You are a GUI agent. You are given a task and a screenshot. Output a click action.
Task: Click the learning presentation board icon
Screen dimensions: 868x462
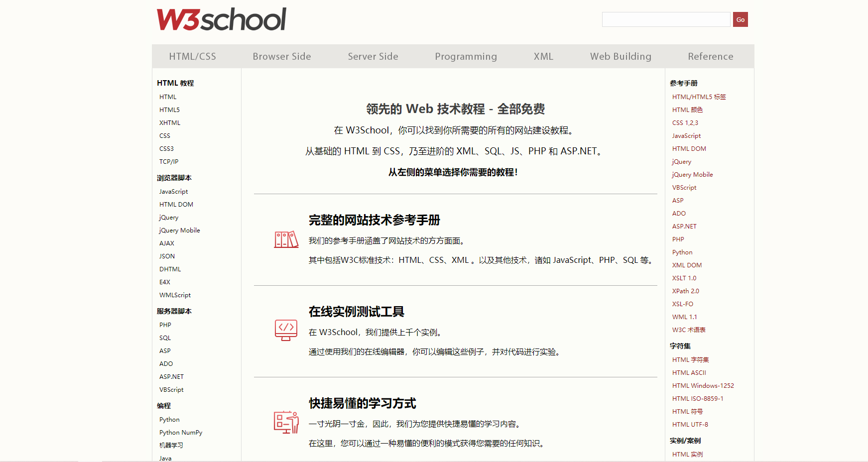286,422
